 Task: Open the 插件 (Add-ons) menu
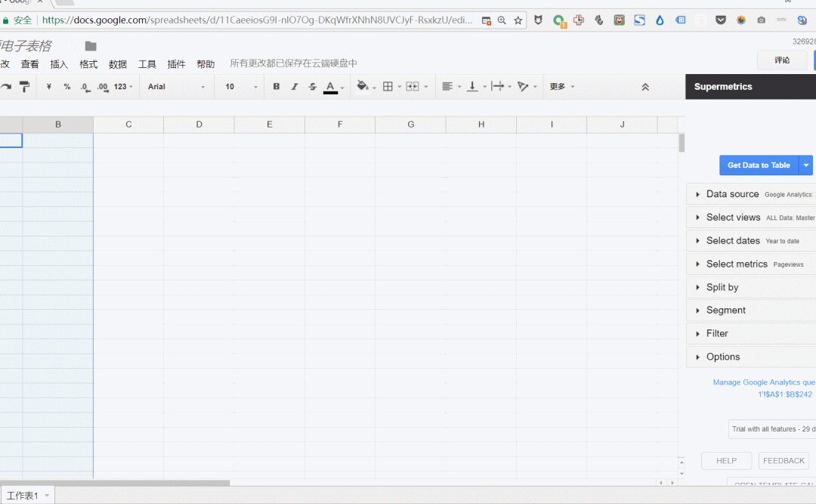(x=176, y=64)
